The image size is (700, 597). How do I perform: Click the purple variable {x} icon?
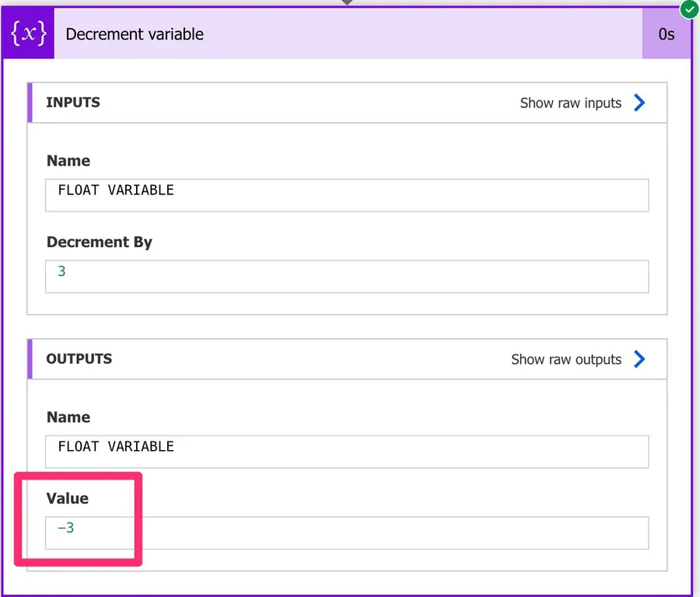click(28, 34)
